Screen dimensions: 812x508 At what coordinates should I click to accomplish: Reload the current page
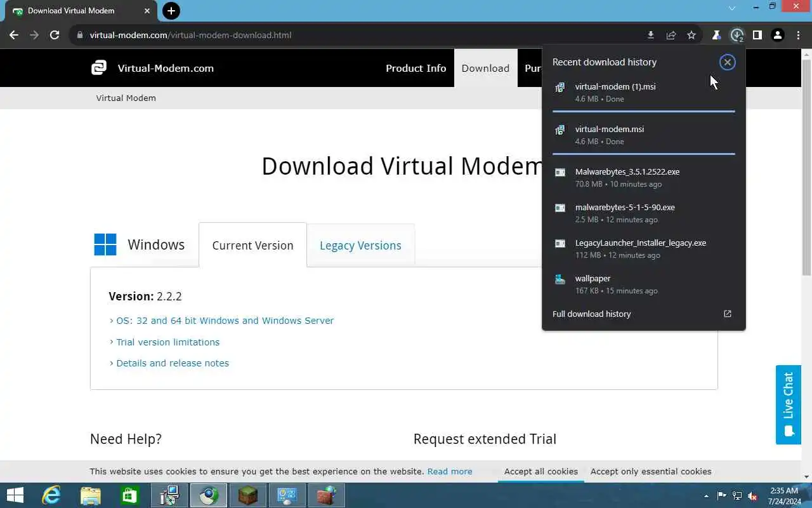pyautogui.click(x=55, y=35)
